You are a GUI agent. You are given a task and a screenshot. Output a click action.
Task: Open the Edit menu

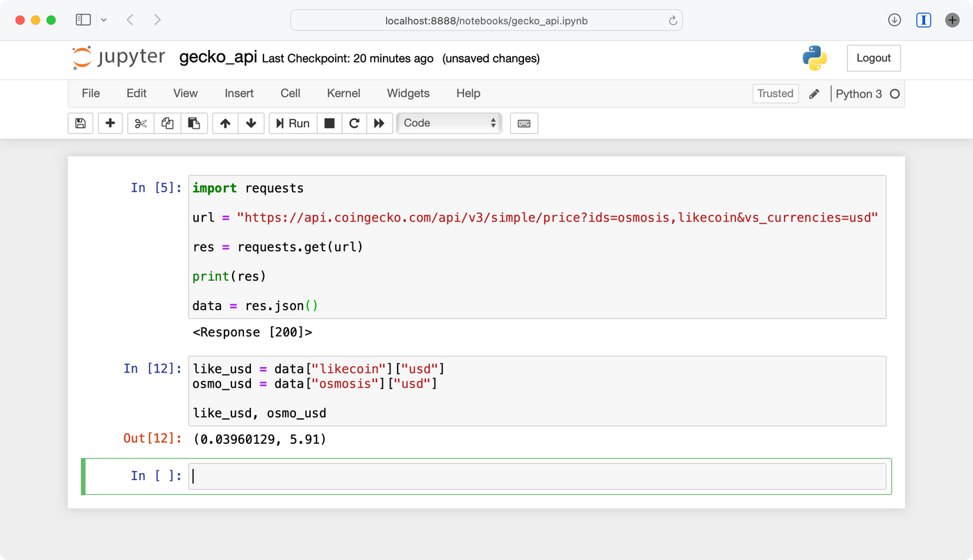click(136, 93)
